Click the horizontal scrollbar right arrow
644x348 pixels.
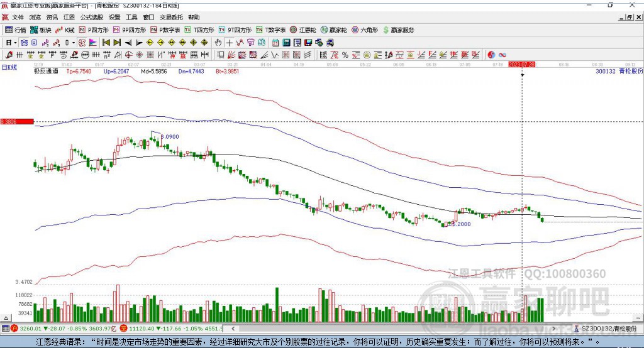[x=553, y=329]
